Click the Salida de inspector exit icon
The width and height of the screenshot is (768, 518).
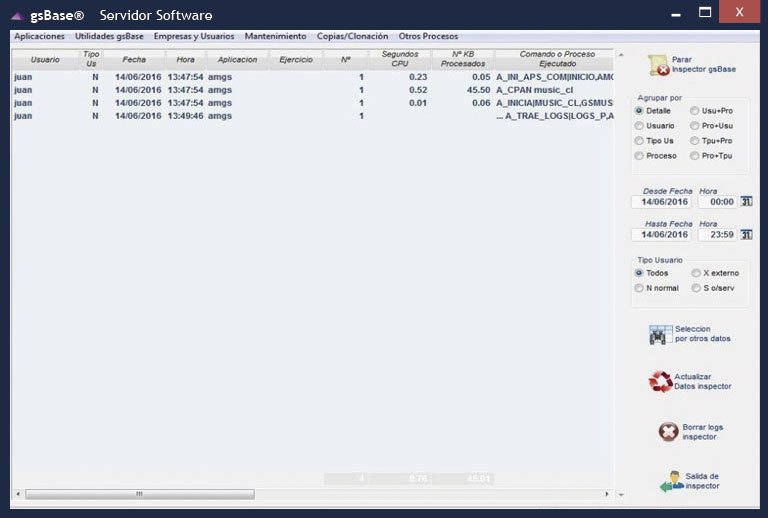point(672,481)
